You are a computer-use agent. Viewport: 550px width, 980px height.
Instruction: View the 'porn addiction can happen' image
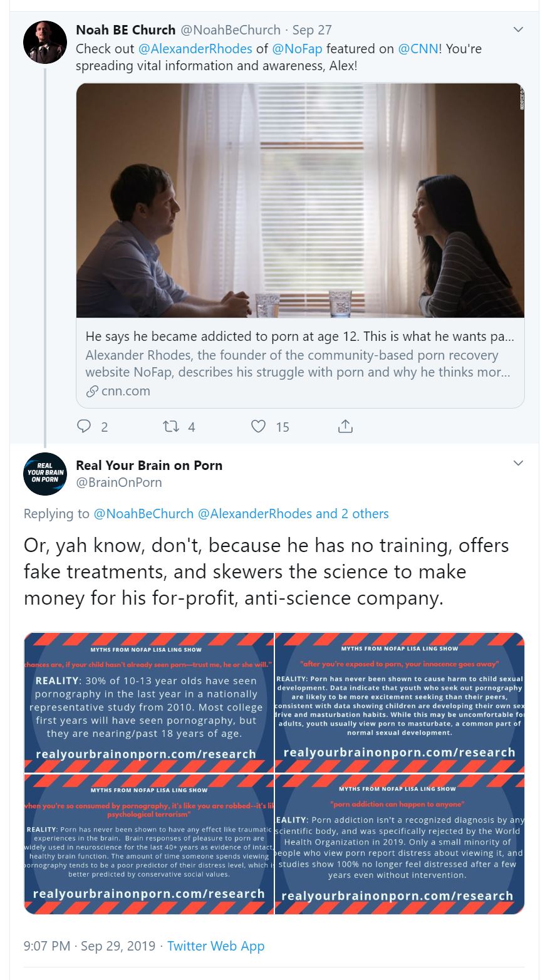[400, 843]
